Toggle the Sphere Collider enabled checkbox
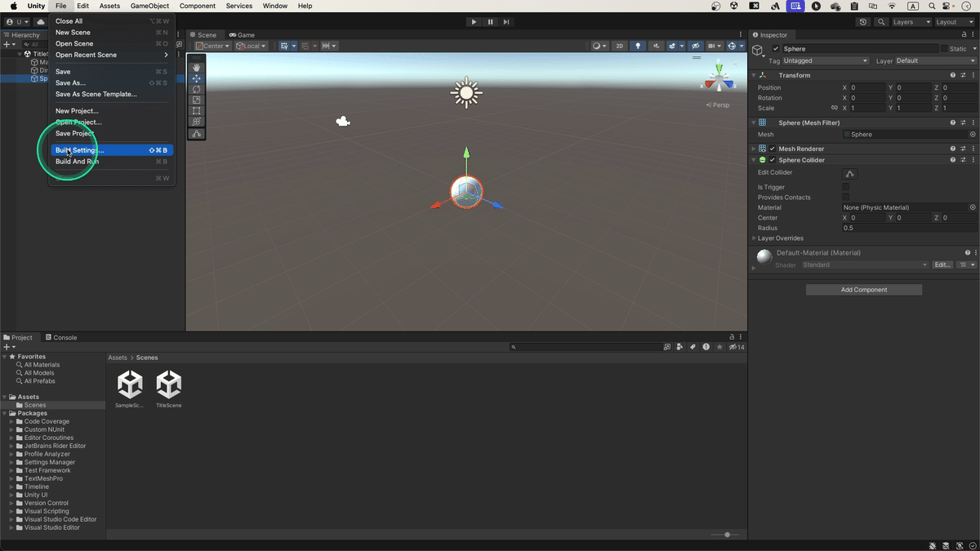This screenshot has width=980, height=551. coord(773,160)
